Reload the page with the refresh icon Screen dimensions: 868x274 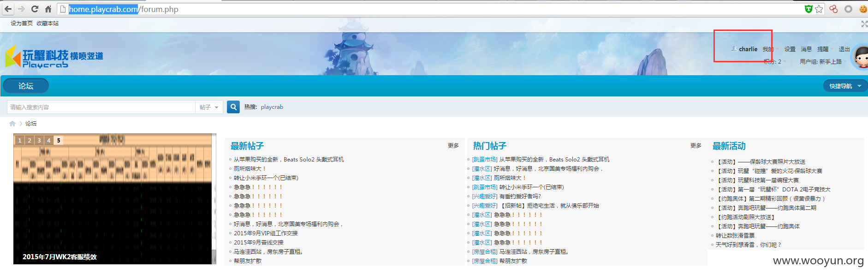35,9
